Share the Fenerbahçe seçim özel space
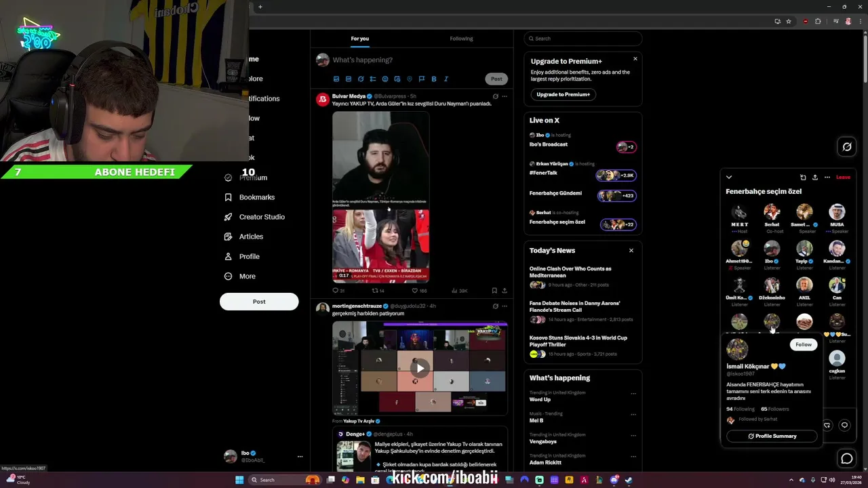The height and width of the screenshot is (488, 868). coord(815,178)
